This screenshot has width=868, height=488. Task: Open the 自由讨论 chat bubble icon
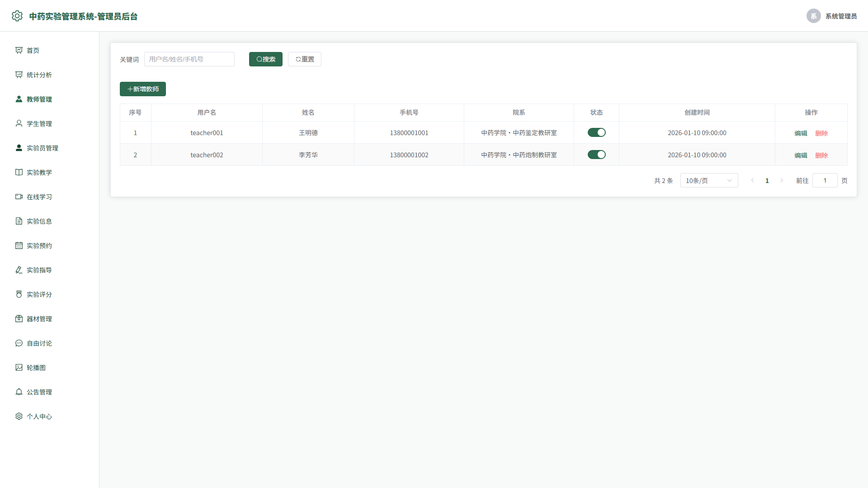pos(19,343)
